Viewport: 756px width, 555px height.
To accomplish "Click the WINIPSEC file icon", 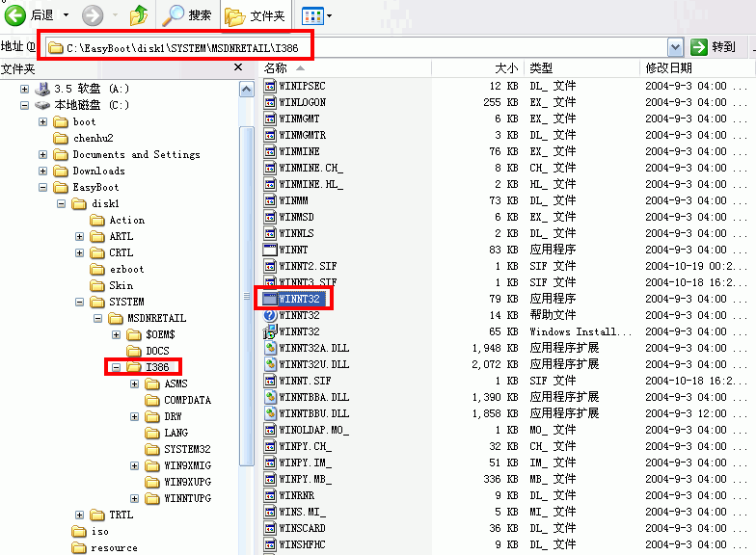I will [270, 87].
